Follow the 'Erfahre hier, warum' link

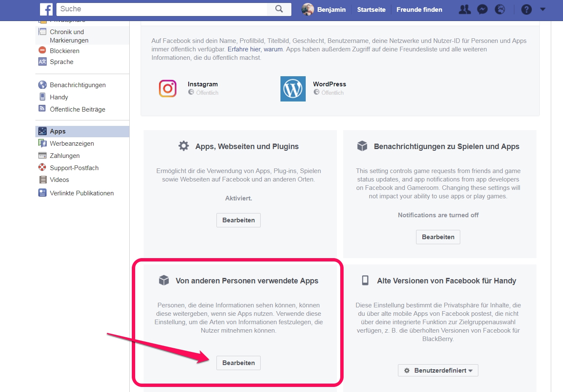(255, 49)
